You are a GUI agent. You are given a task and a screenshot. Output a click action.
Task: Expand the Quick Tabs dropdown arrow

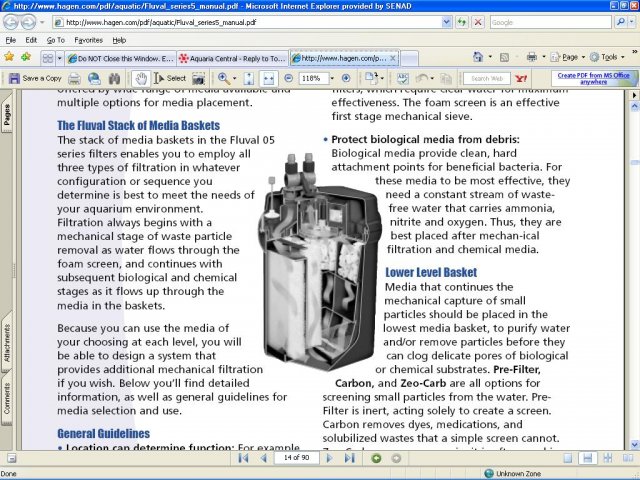[x=59, y=58]
